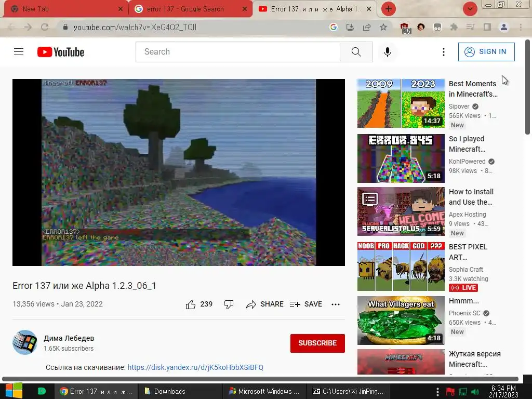Click share this page icon in address bar
Image resolution: width=532 pixels, height=399 pixels.
(366, 27)
